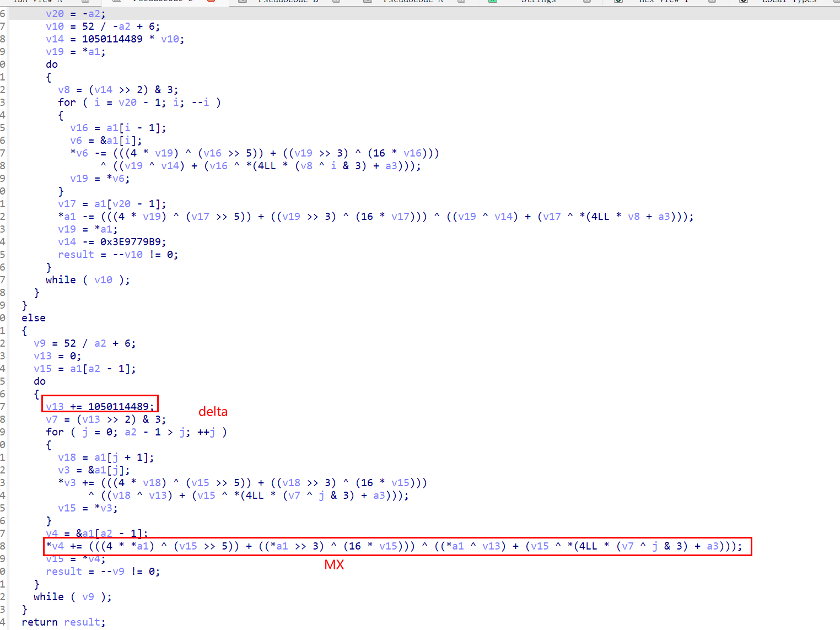Viewport: 840px width, 630px height.
Task: Click the line 'v9 = 52 / a2 + 6;'
Action: click(85, 343)
